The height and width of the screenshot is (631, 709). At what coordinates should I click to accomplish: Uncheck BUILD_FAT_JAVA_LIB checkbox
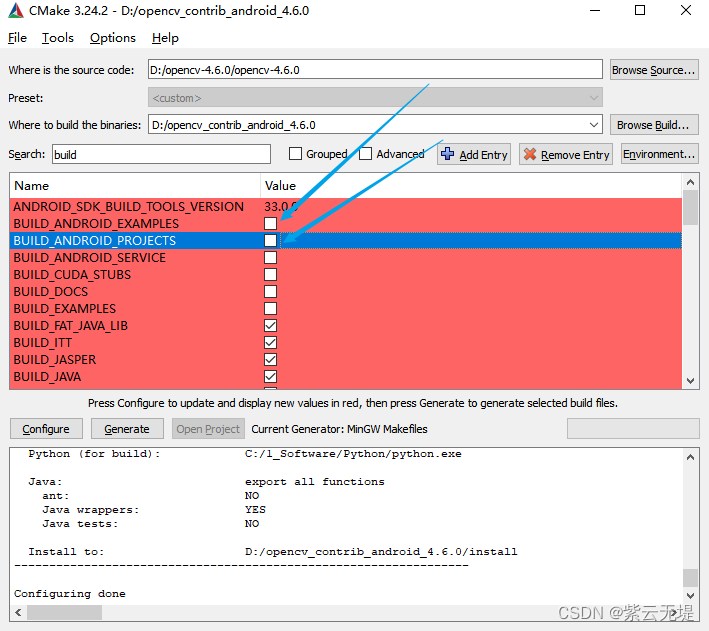click(x=270, y=326)
